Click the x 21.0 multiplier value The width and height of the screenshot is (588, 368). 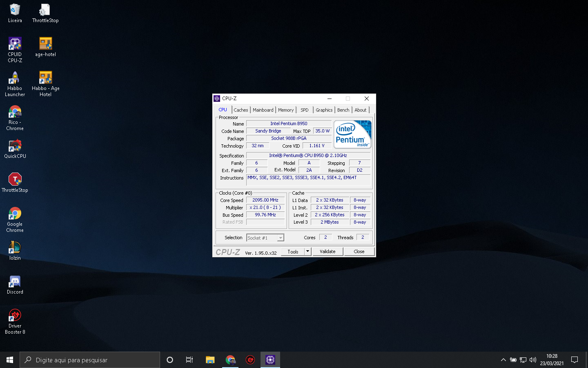click(x=265, y=207)
